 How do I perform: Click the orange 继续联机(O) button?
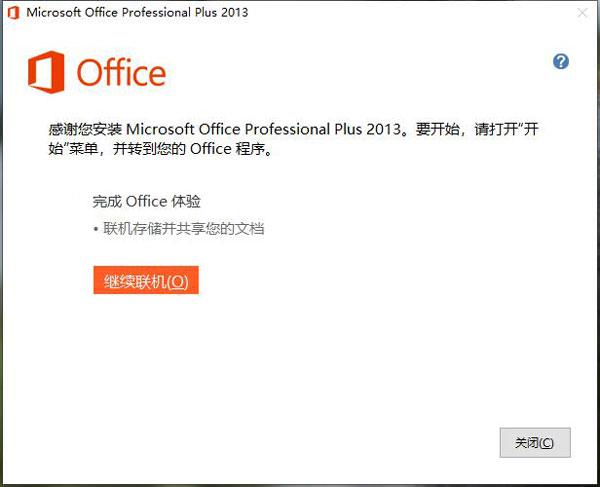pyautogui.click(x=146, y=280)
